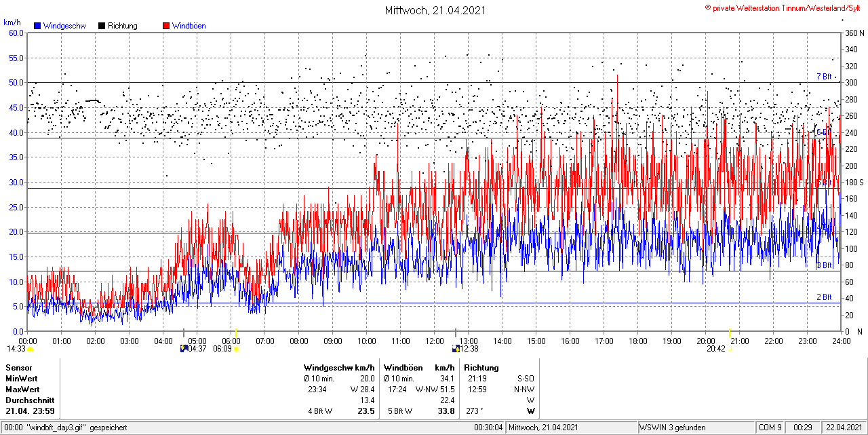Image resolution: width=868 pixels, height=435 pixels.
Task: Click the red Windböen legend square
Action: coord(166,26)
